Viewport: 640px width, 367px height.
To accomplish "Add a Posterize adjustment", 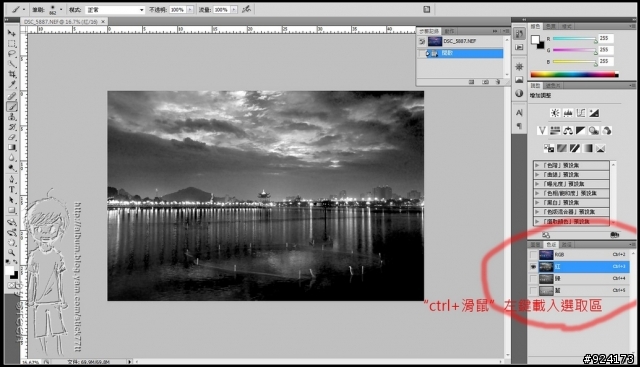I will tap(562, 148).
